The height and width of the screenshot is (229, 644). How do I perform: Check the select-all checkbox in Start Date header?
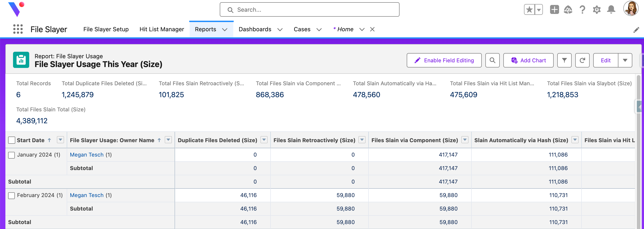point(11,140)
